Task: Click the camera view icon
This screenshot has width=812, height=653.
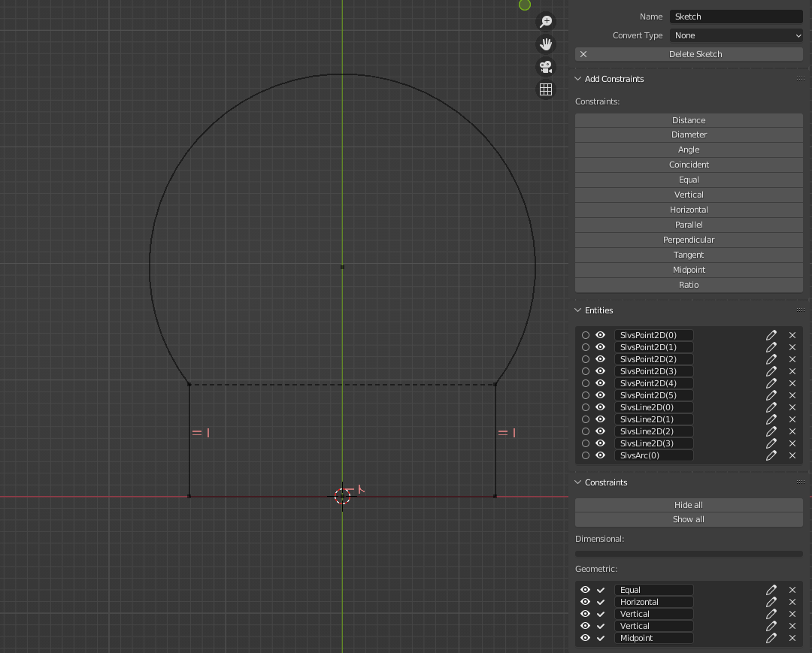Action: click(x=545, y=67)
